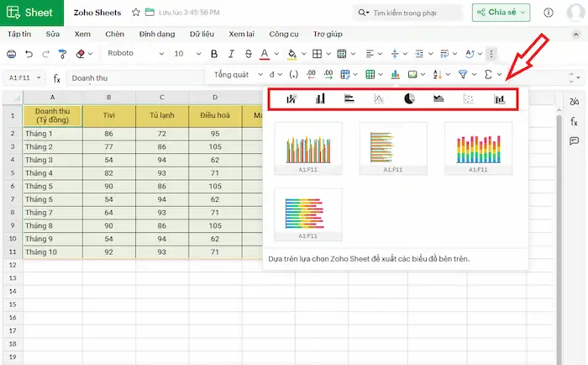Click the conditional formatting icon
The width and height of the screenshot is (588, 365).
coord(345,74)
